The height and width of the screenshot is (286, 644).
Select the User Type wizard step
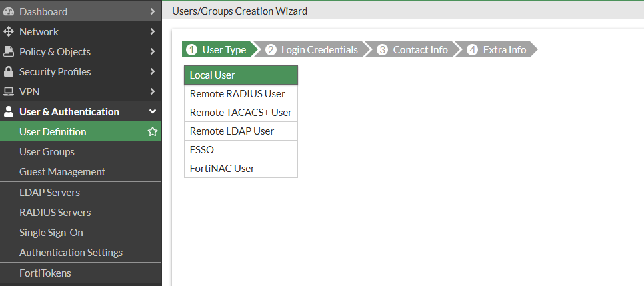tap(221, 50)
